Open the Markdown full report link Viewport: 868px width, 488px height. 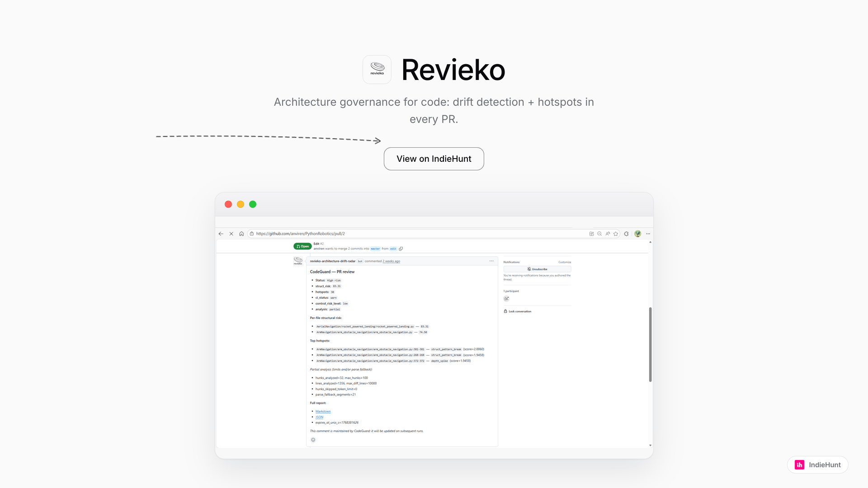323,411
